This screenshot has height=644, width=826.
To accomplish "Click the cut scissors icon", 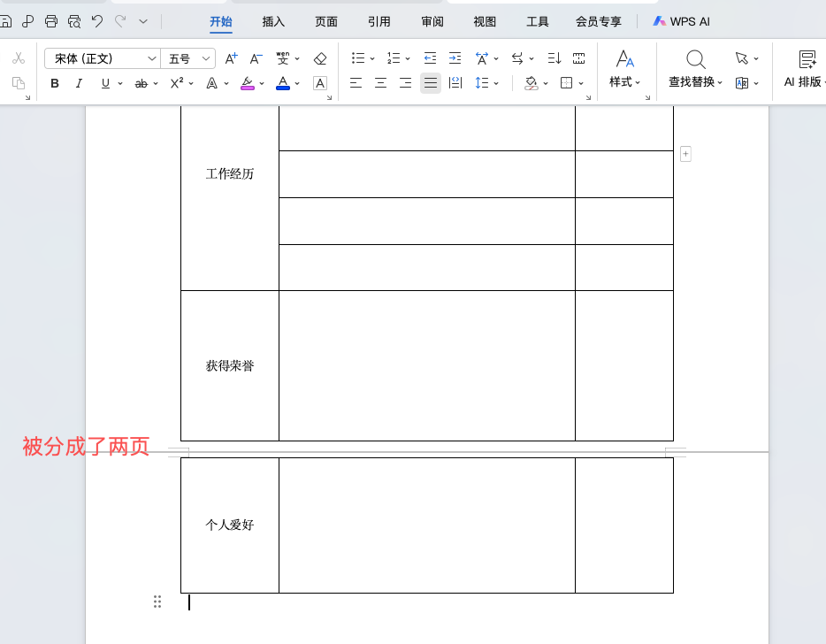I will click(19, 58).
